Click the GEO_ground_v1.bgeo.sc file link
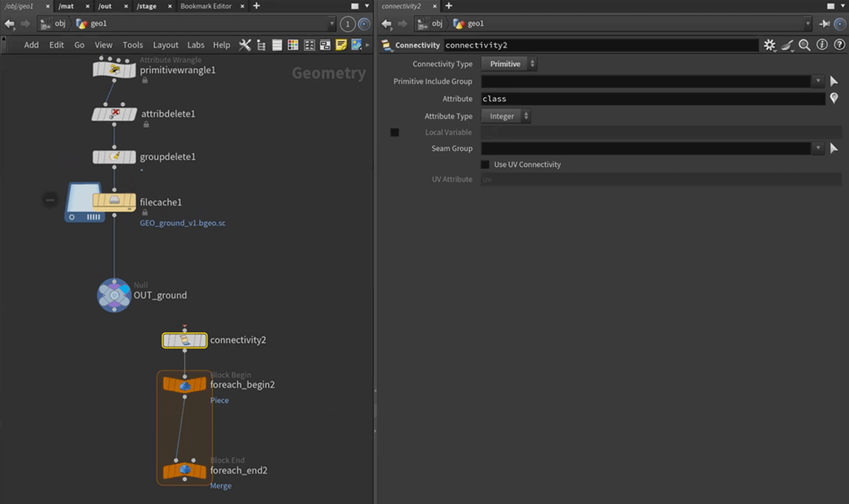 tap(183, 223)
